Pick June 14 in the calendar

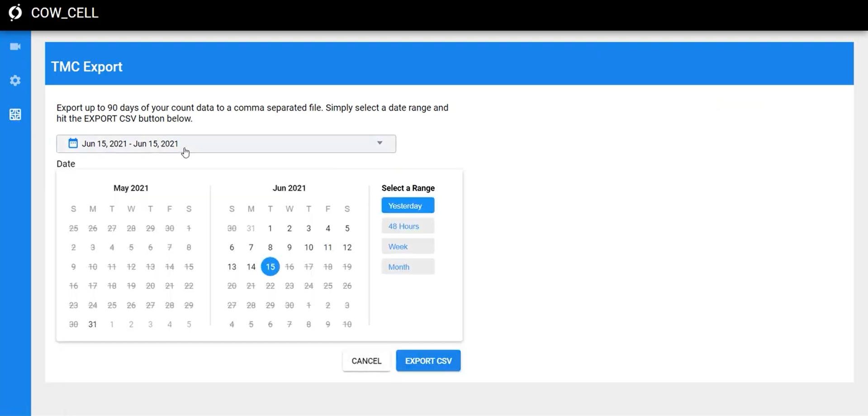(x=251, y=267)
